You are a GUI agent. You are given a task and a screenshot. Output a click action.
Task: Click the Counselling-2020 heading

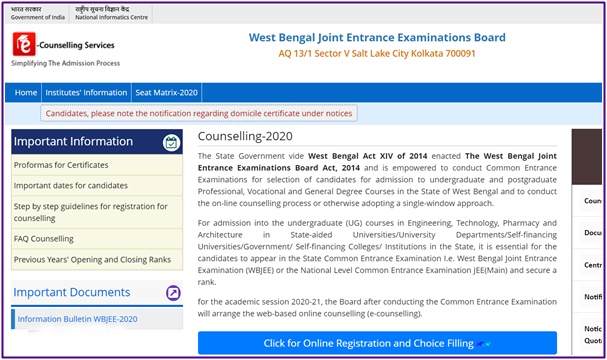(245, 136)
